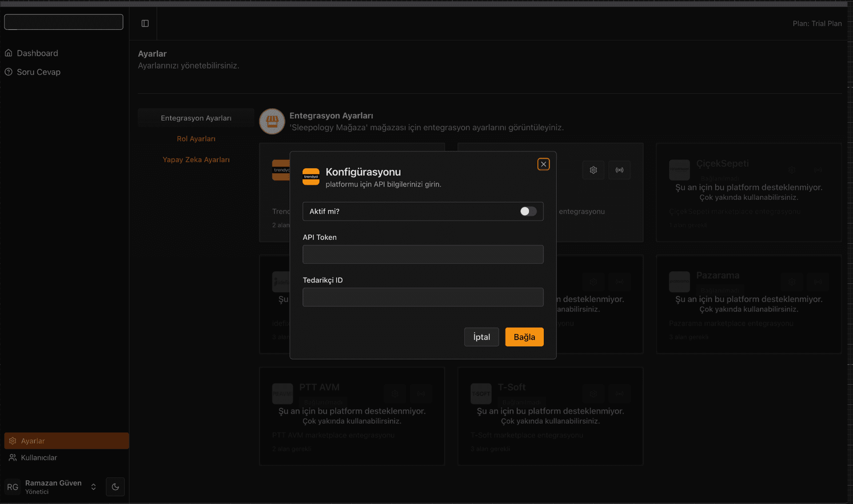853x504 pixels.
Task: Focus the API Token input field
Action: (x=423, y=254)
